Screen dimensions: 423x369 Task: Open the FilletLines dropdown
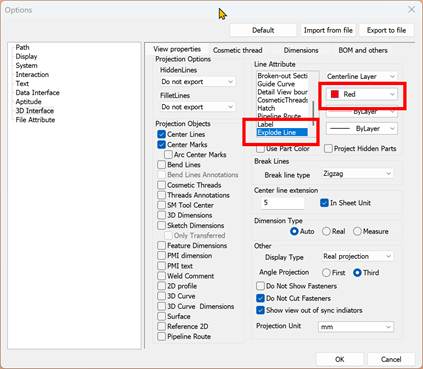click(198, 107)
